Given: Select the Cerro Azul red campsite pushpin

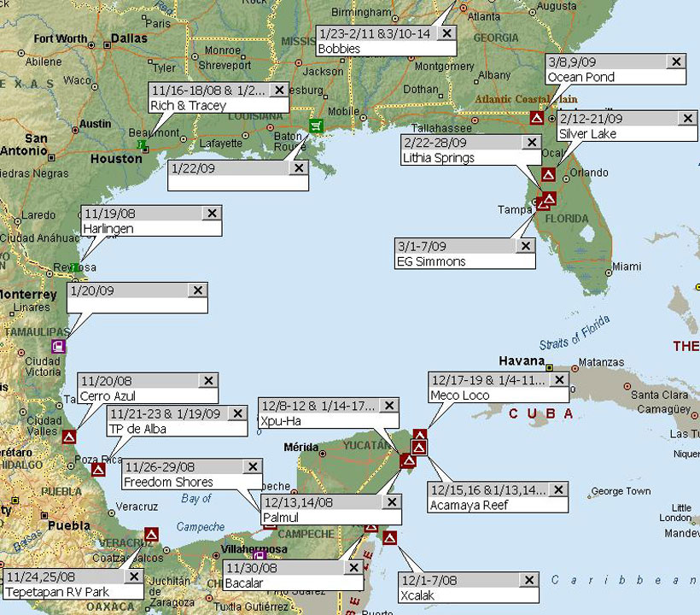Looking at the screenshot, I should pos(69,436).
